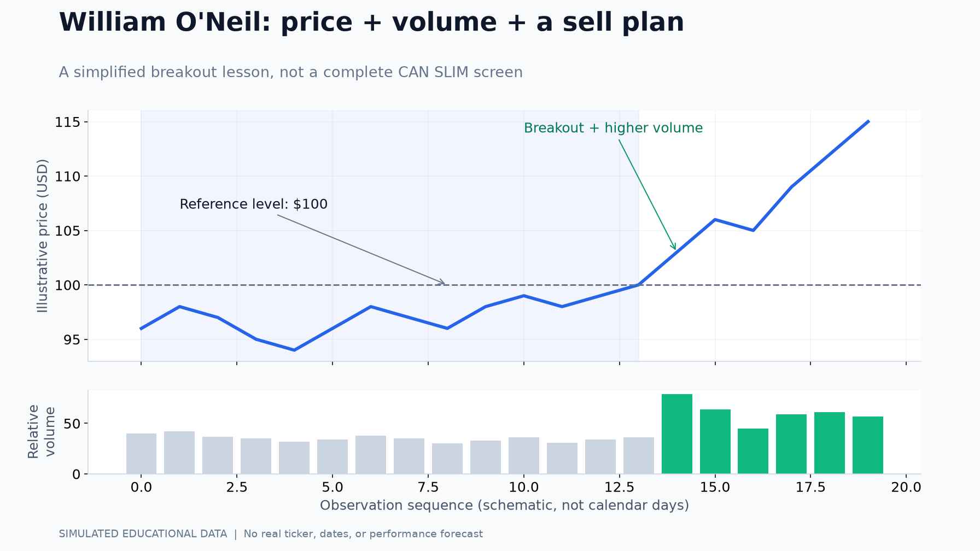Click the 'Observation sequence' x-axis label
This screenshot has height=551, width=980.
[x=504, y=505]
